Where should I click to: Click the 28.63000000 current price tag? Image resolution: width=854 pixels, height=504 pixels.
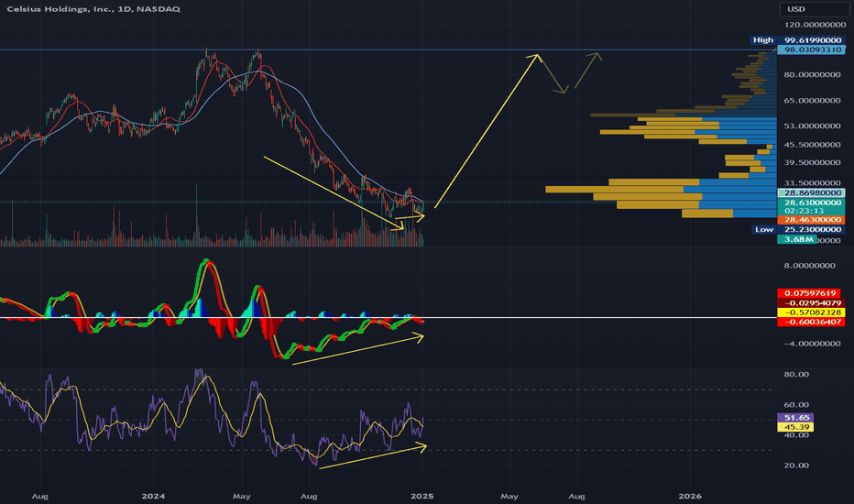(812, 203)
